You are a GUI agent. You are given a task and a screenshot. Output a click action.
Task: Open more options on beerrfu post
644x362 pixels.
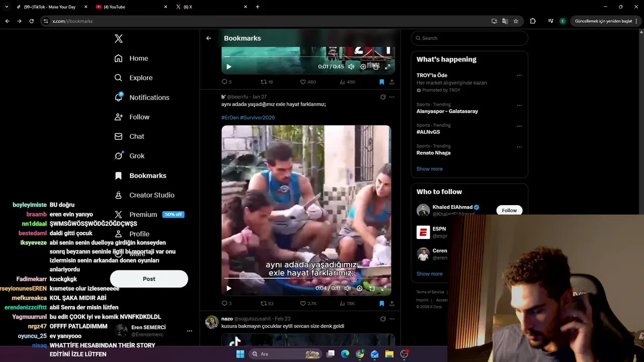point(392,97)
